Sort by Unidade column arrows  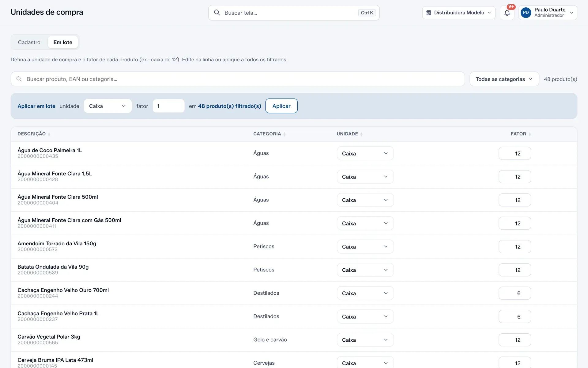[361, 134]
